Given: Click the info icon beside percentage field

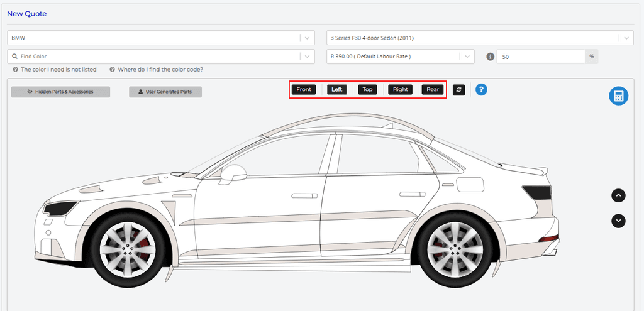Looking at the screenshot, I should coord(491,57).
